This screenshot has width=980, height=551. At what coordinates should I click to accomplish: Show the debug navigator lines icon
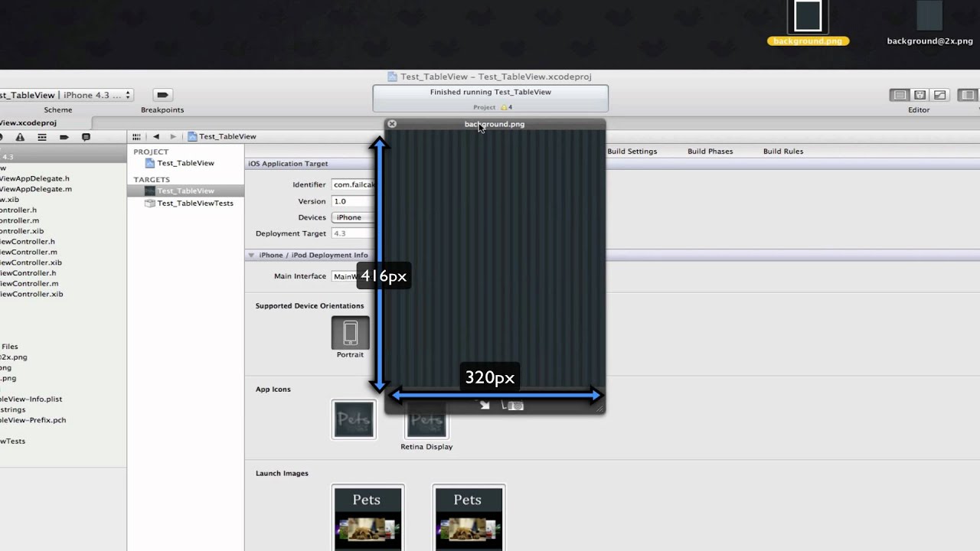coord(42,137)
